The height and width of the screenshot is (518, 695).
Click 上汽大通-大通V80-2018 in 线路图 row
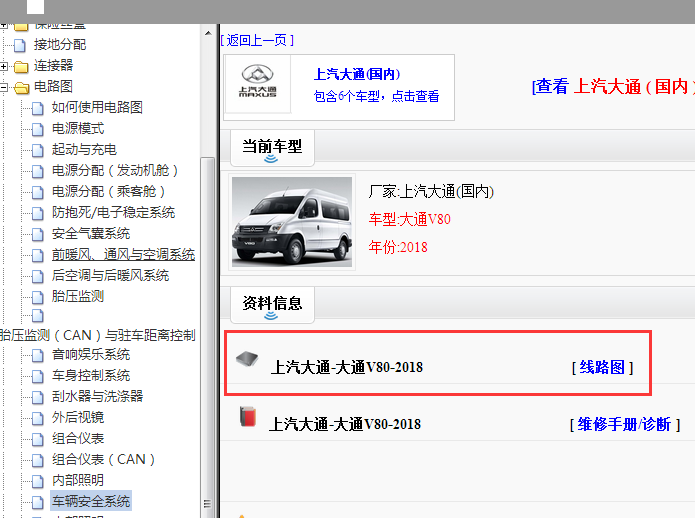pos(347,367)
